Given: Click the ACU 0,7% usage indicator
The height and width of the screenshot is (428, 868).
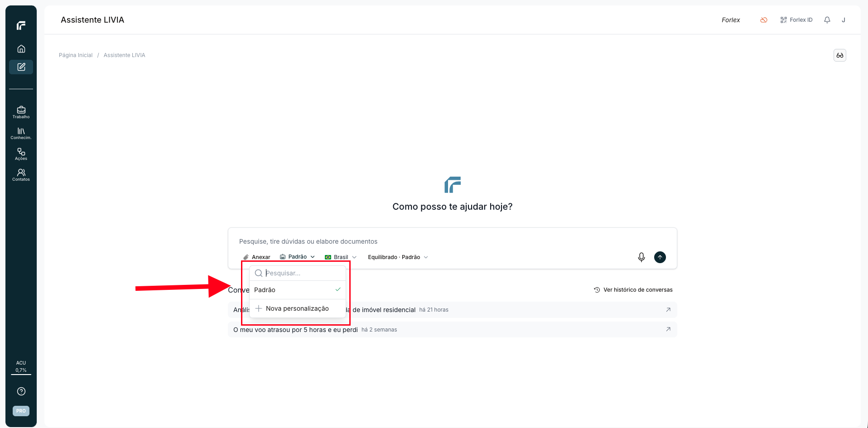Looking at the screenshot, I should 21,366.
